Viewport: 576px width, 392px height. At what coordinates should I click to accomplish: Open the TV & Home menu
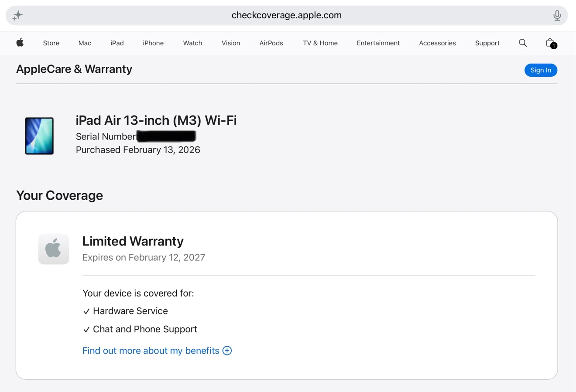[320, 43]
